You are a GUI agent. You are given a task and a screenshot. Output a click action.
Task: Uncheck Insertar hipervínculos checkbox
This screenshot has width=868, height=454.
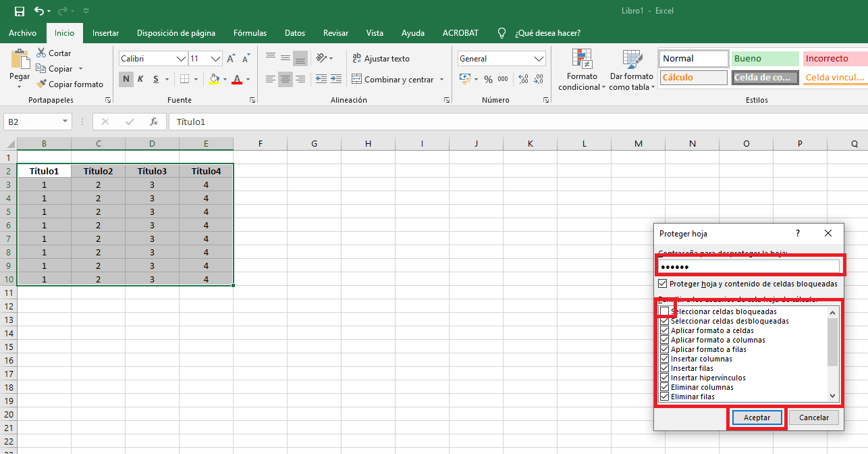click(664, 378)
